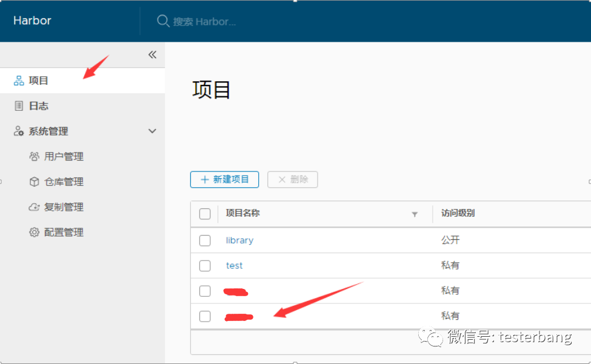Select the 系统管理 sidebar menu label
591x364 pixels.
48,131
